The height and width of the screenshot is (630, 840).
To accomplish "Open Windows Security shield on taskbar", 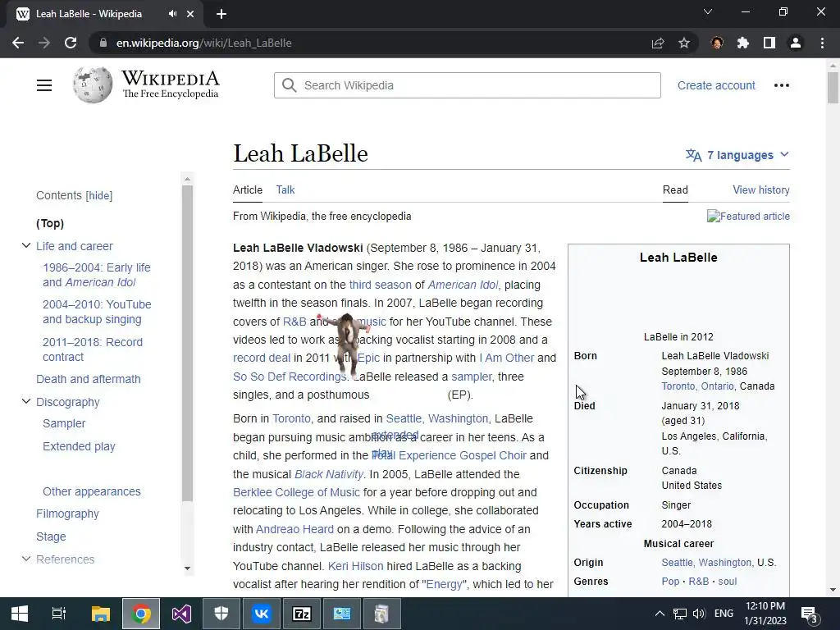I will [x=221, y=614].
